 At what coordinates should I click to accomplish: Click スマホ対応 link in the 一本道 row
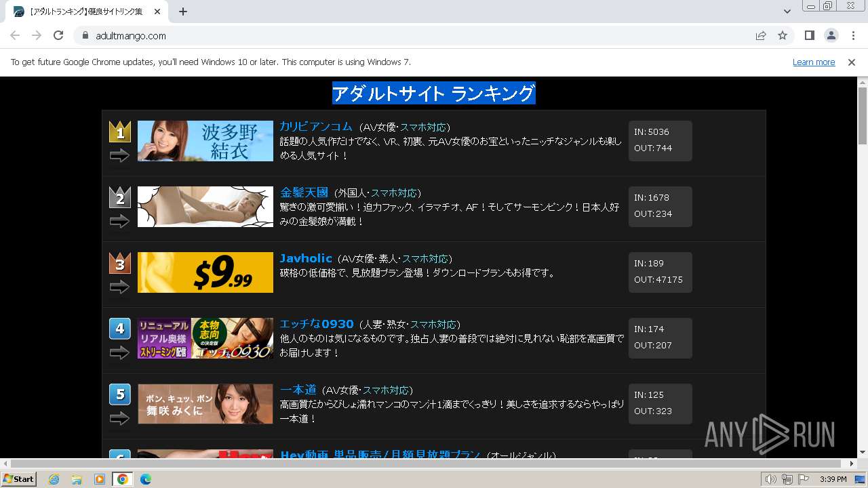[x=386, y=390]
